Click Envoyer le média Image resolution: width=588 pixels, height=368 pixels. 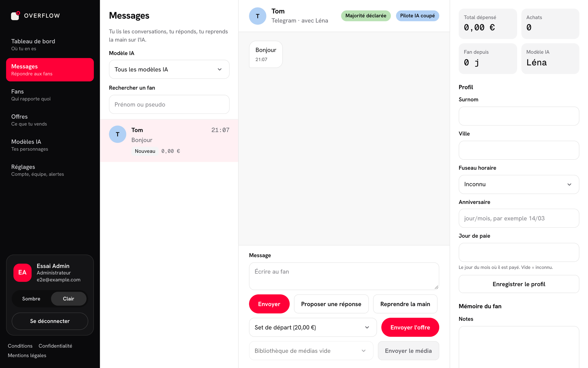408,351
